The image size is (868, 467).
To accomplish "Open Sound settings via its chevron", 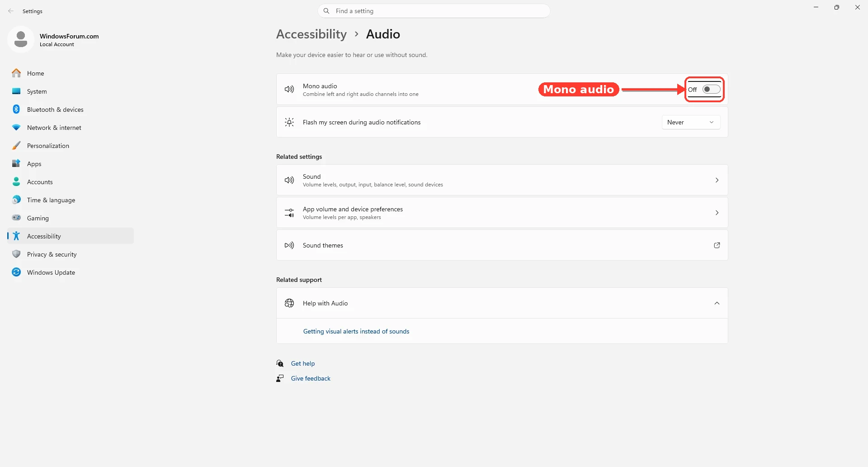I will [717, 180].
